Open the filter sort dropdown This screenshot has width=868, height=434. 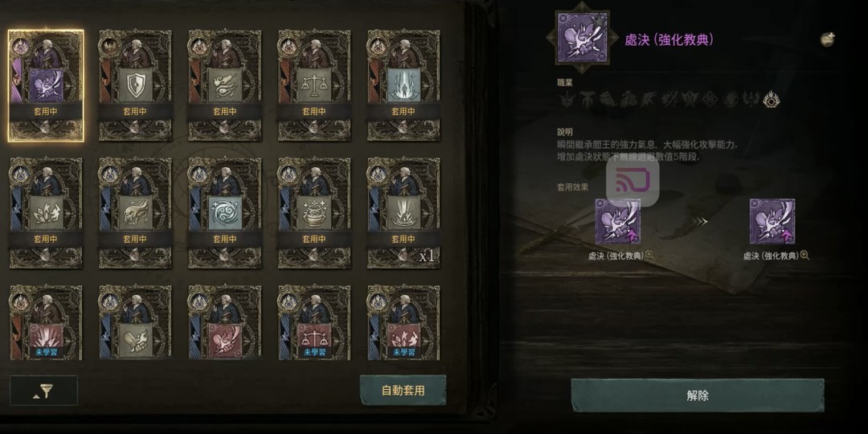pos(43,391)
